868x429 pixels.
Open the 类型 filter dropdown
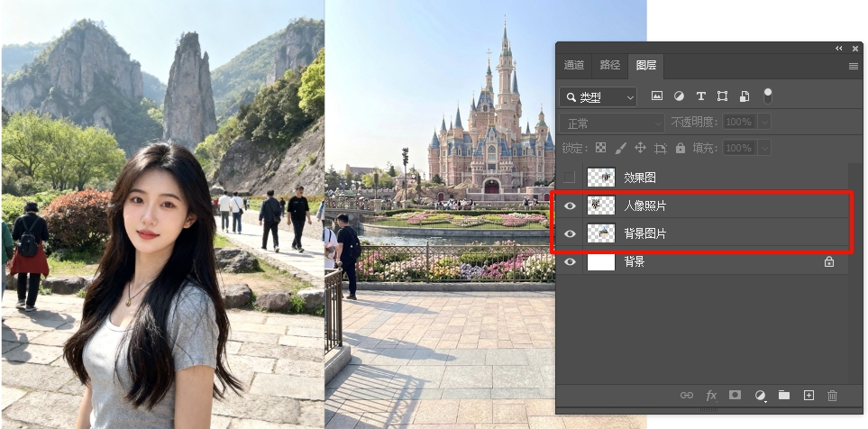[x=598, y=96]
